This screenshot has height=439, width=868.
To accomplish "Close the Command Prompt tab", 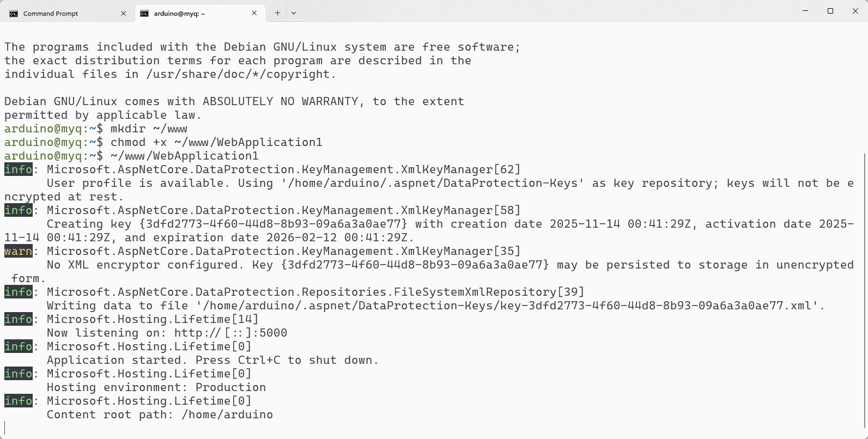I will click(123, 14).
